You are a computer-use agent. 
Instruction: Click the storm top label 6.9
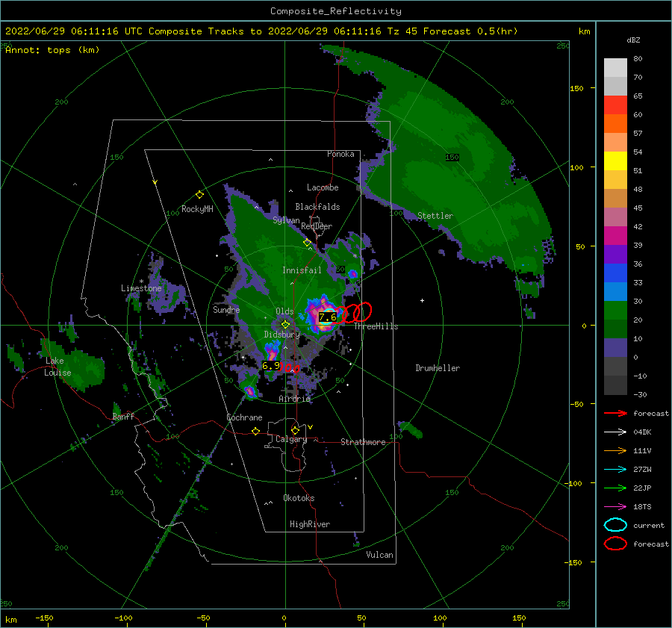click(x=271, y=366)
